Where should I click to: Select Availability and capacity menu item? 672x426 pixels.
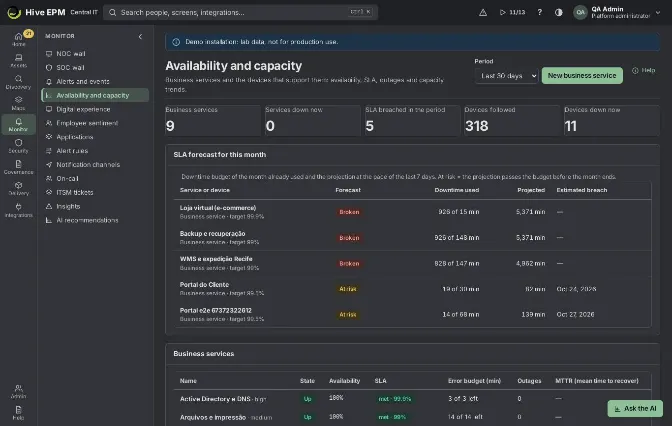(x=95, y=95)
